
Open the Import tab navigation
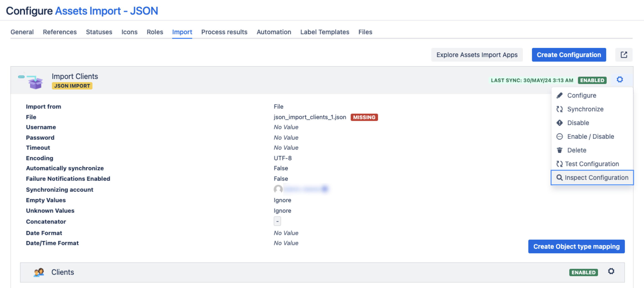(x=182, y=32)
